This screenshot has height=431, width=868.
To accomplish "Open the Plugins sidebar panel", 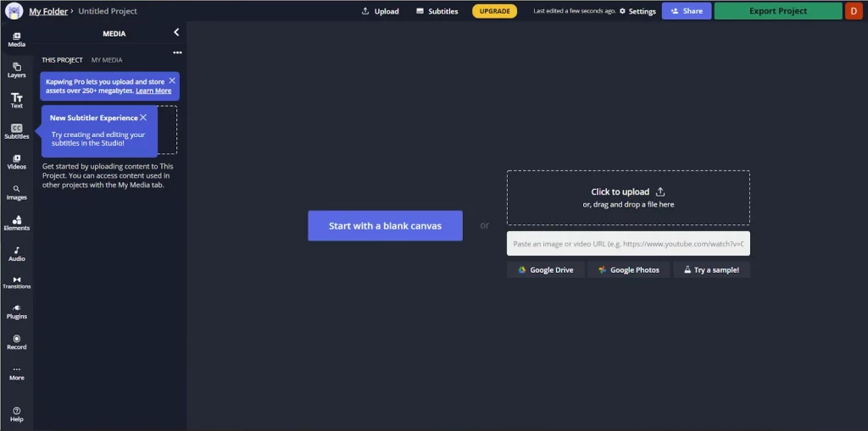I will [x=16, y=312].
